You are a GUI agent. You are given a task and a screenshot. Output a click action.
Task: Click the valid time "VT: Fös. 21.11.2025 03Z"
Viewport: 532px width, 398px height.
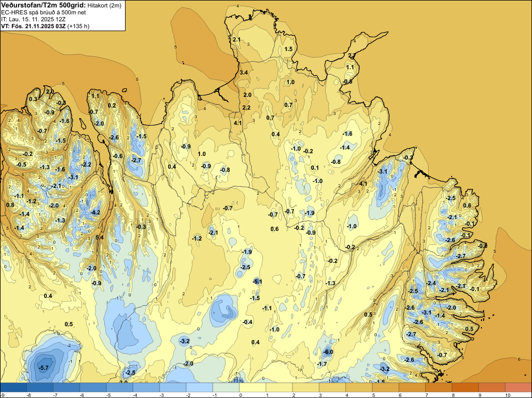tap(33, 26)
